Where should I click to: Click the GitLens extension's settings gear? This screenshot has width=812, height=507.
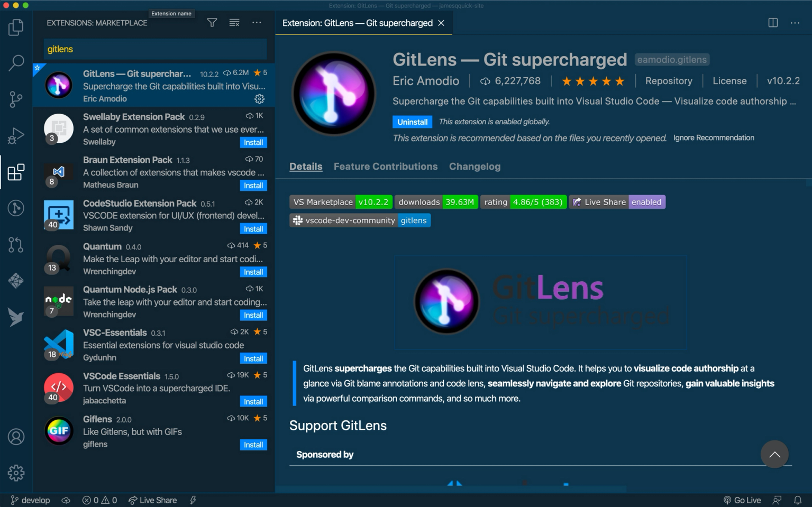259,98
